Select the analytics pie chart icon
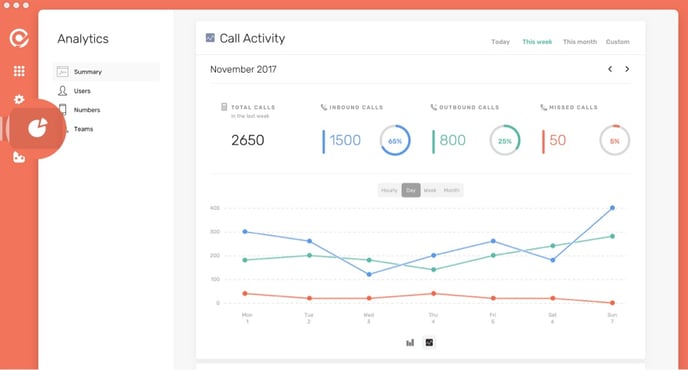The width and height of the screenshot is (688, 370). [x=37, y=128]
